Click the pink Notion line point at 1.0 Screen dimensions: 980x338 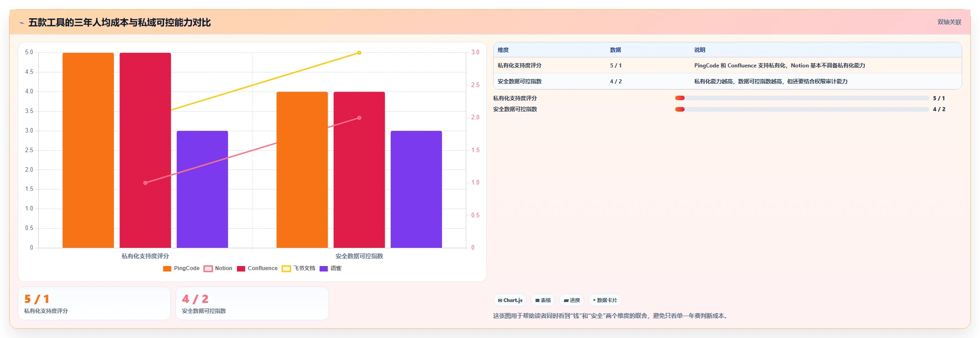tap(145, 183)
